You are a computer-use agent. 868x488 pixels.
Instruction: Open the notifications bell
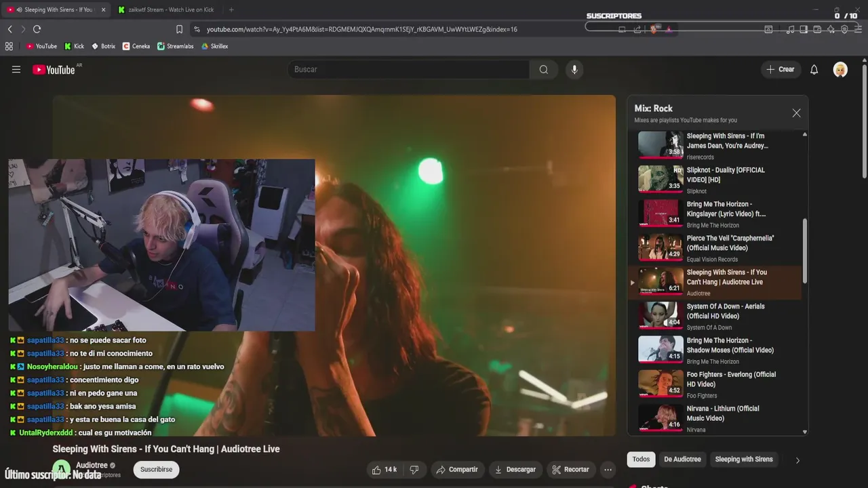tap(814, 69)
